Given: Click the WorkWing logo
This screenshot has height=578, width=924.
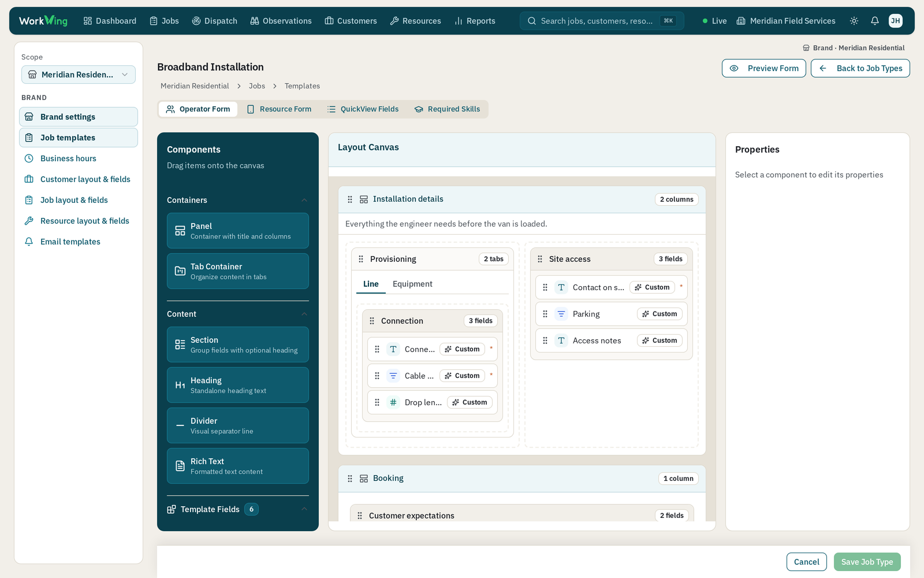Looking at the screenshot, I should coord(43,21).
